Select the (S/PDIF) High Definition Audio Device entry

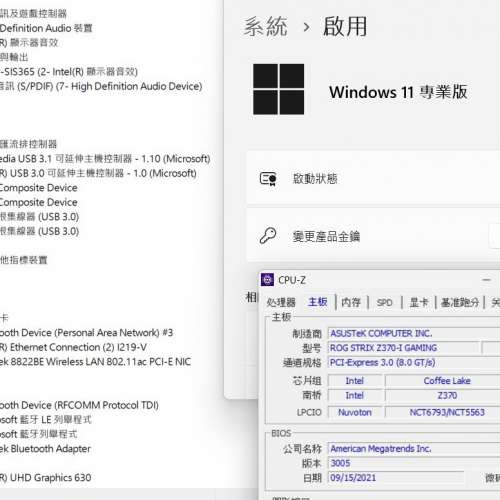(101, 86)
